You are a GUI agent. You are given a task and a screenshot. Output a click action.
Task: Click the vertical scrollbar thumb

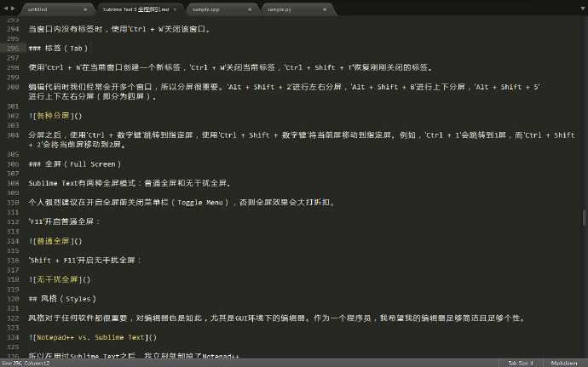tap(585, 218)
